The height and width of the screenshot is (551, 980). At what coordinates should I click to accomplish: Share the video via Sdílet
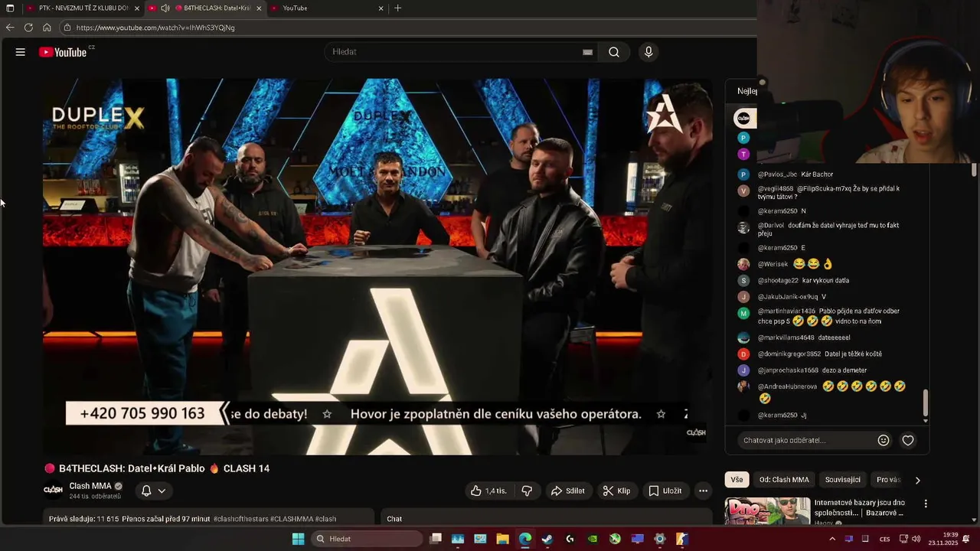568,491
